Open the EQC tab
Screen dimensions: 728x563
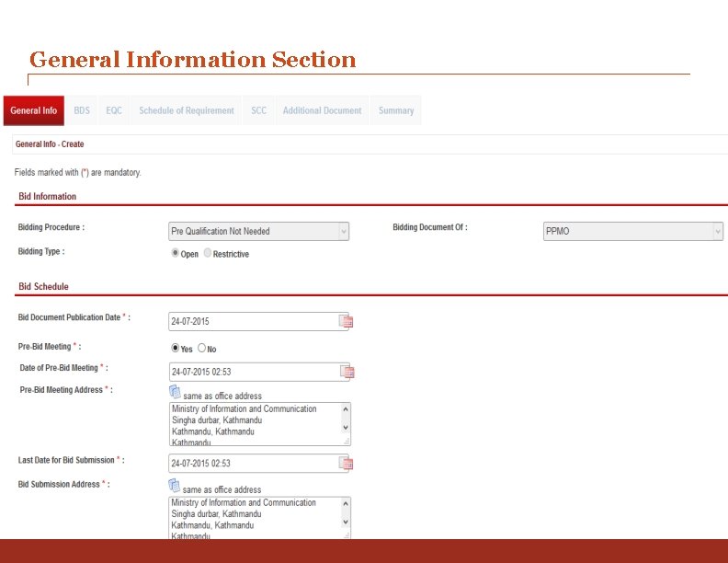tap(114, 110)
